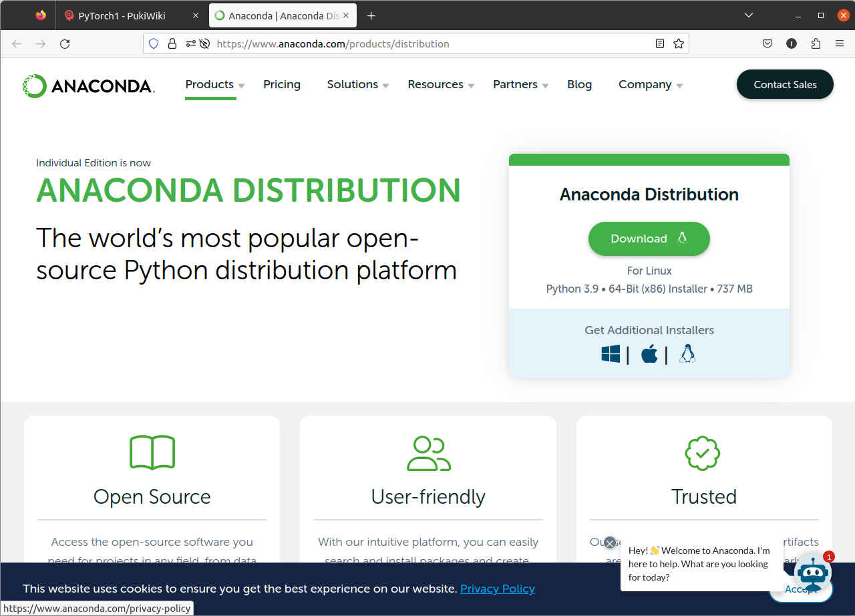The width and height of the screenshot is (855, 616).
Task: Click the Python 3.9 installer details text
Action: [649, 289]
